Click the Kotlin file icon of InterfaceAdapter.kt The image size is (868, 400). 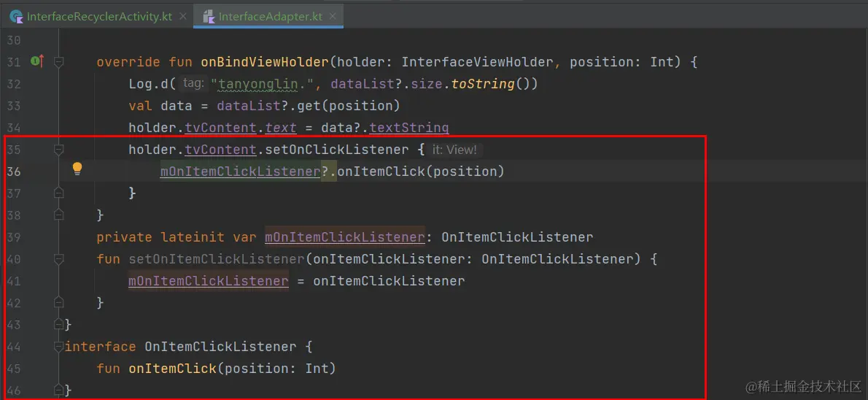(209, 17)
